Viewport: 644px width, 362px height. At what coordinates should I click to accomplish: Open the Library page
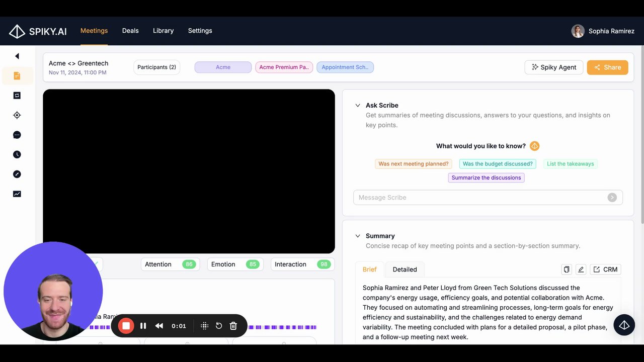click(164, 31)
